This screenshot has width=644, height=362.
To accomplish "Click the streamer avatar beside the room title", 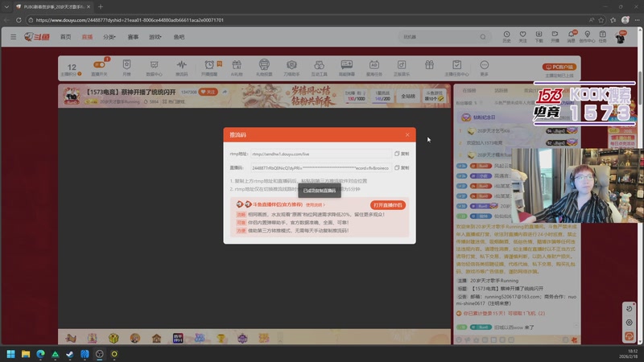I will (x=72, y=96).
